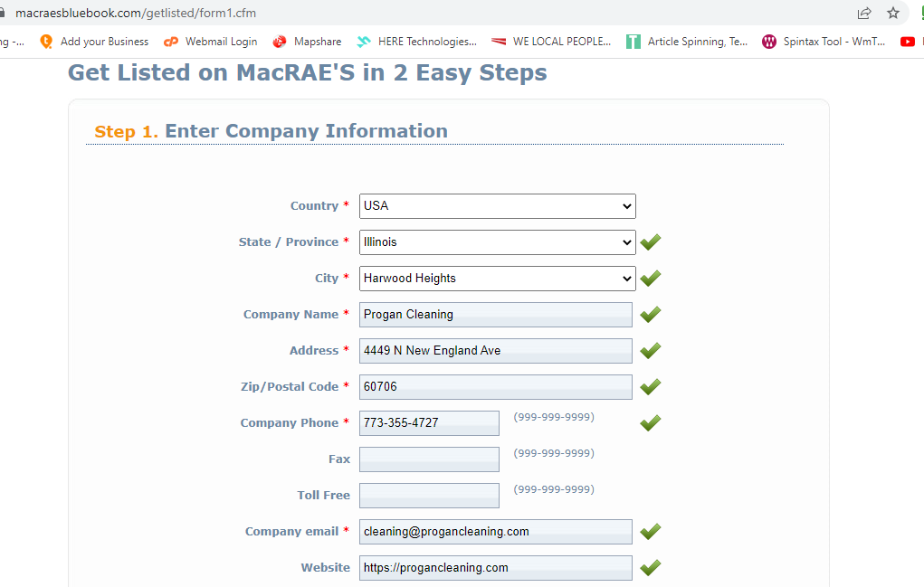Click the Article Spinning favicon

click(x=633, y=42)
